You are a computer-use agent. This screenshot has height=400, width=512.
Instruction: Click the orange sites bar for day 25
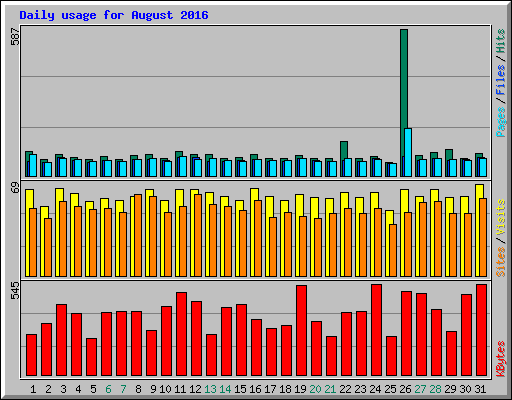click(393, 250)
